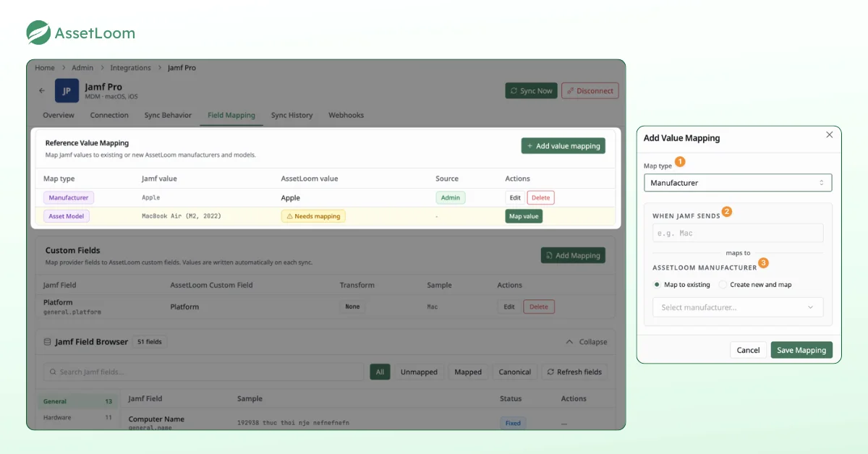Click the Admin source badge

(451, 197)
